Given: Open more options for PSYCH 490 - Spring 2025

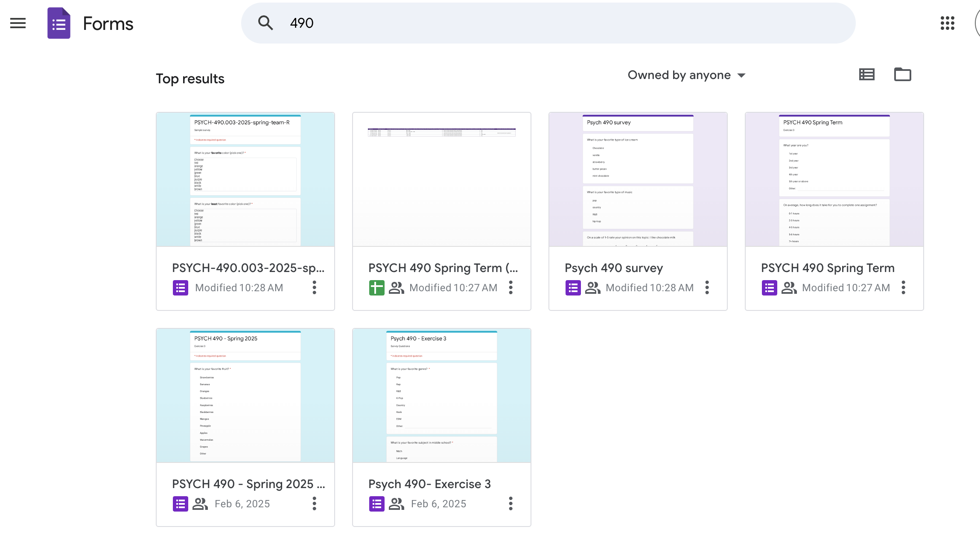Looking at the screenshot, I should click(x=314, y=503).
